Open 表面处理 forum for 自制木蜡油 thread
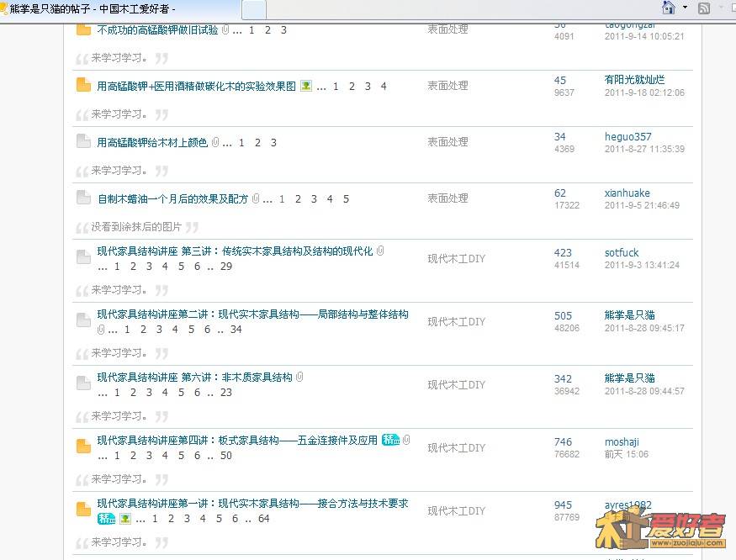 [x=447, y=198]
